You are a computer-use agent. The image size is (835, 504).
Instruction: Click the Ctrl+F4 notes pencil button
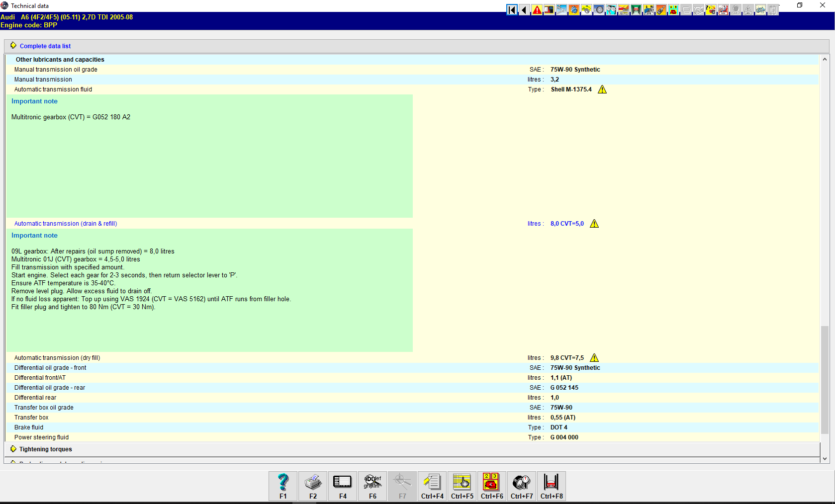click(x=432, y=486)
